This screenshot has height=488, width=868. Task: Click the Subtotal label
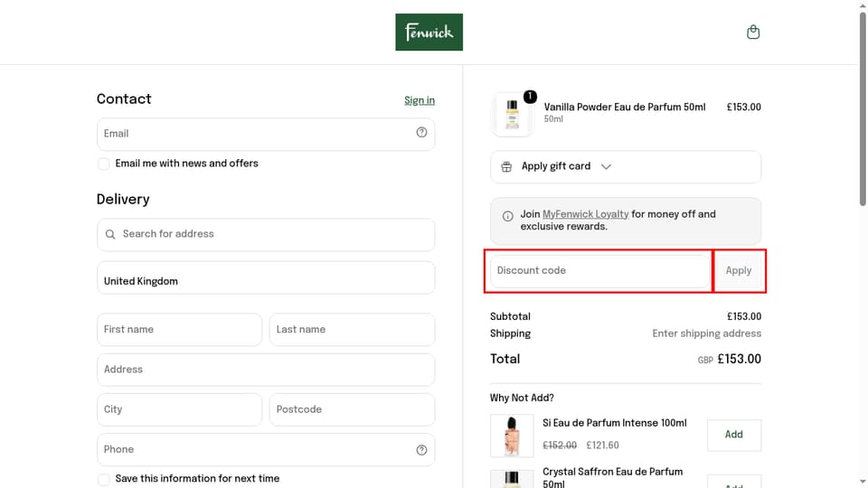(510, 316)
